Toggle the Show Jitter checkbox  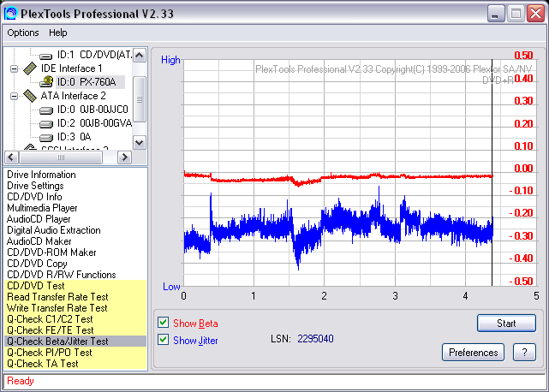tap(164, 340)
